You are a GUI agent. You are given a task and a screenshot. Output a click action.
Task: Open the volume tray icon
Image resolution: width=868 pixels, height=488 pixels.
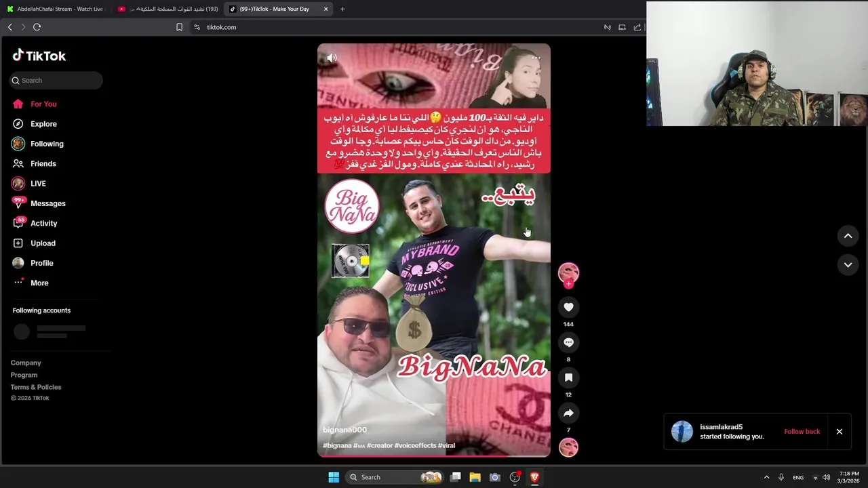coord(826,477)
